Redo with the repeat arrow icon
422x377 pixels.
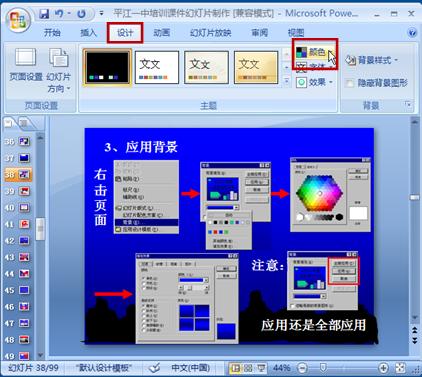pyautogui.click(x=81, y=14)
